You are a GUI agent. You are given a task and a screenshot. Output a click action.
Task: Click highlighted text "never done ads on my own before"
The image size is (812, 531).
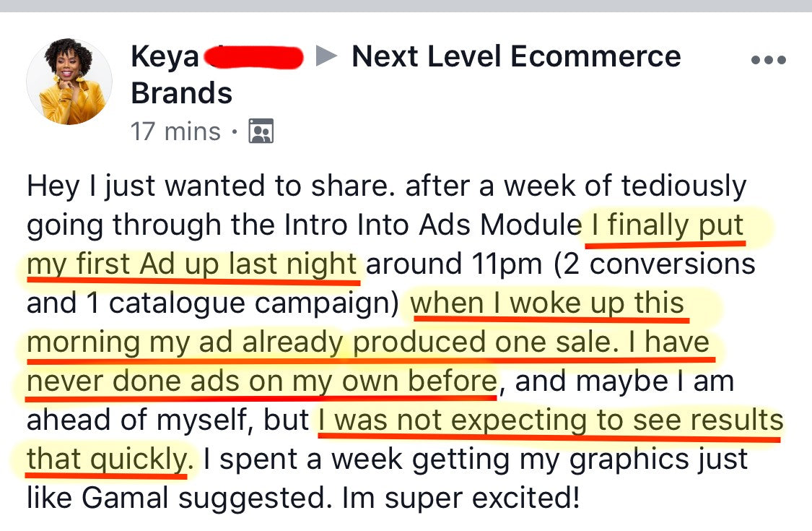pos(261,381)
